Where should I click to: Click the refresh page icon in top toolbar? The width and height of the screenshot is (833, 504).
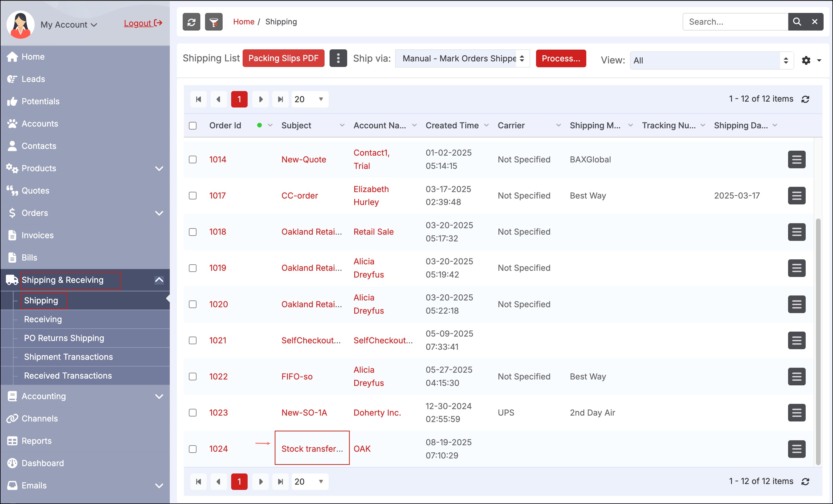point(191,22)
